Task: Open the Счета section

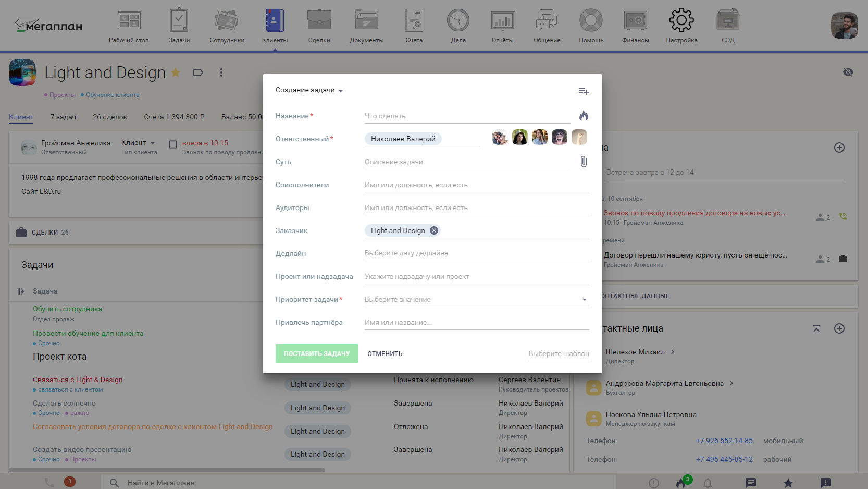Action: (x=414, y=26)
